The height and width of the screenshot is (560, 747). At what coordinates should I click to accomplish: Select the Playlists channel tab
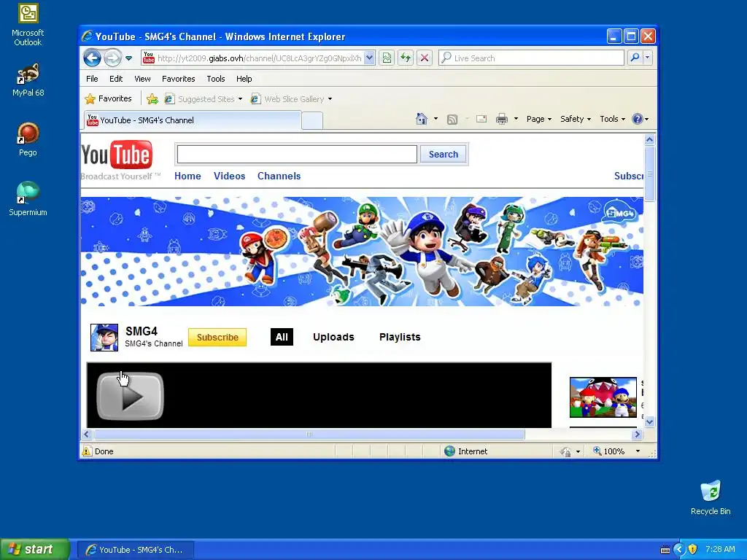tap(400, 337)
